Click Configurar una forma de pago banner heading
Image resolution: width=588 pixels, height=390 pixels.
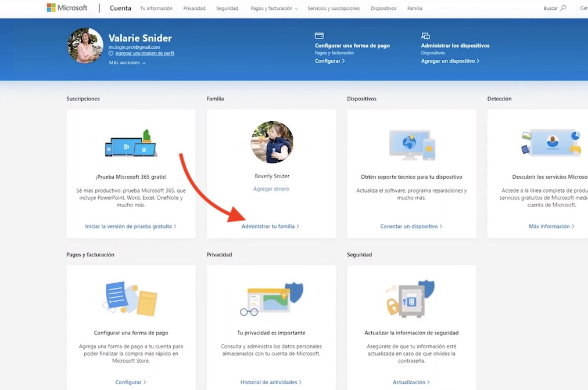[x=352, y=45]
